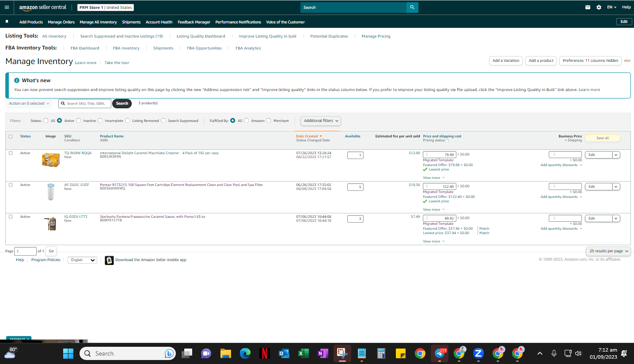Expand the Additional filters dropdown
This screenshot has height=364, width=634.
tap(321, 121)
